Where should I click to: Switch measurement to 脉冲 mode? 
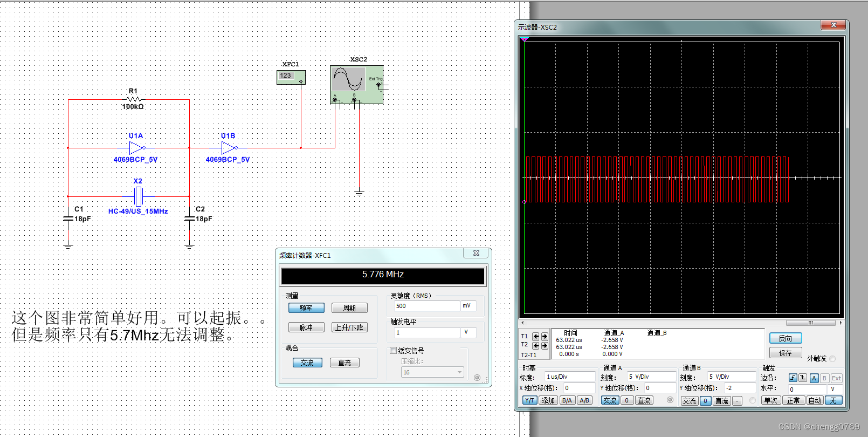[x=306, y=327]
